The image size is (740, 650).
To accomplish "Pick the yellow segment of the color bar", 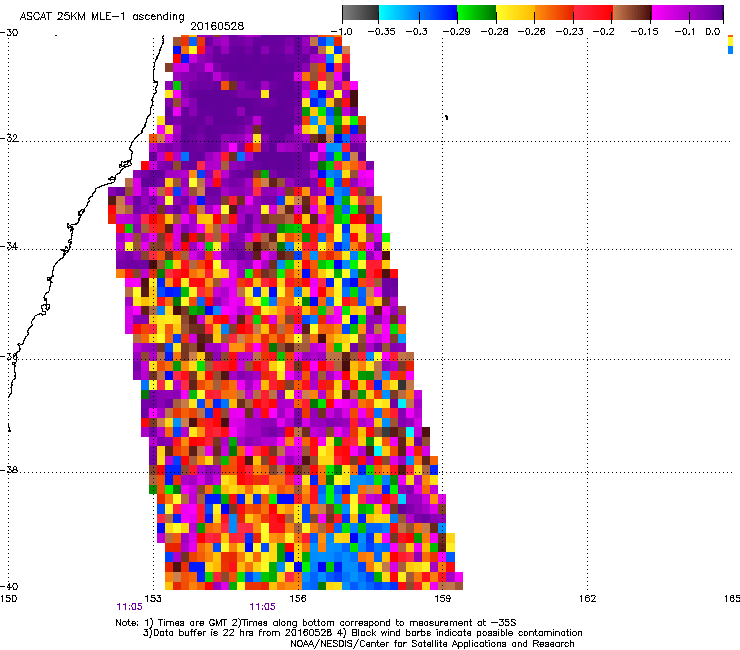I will (515, 13).
